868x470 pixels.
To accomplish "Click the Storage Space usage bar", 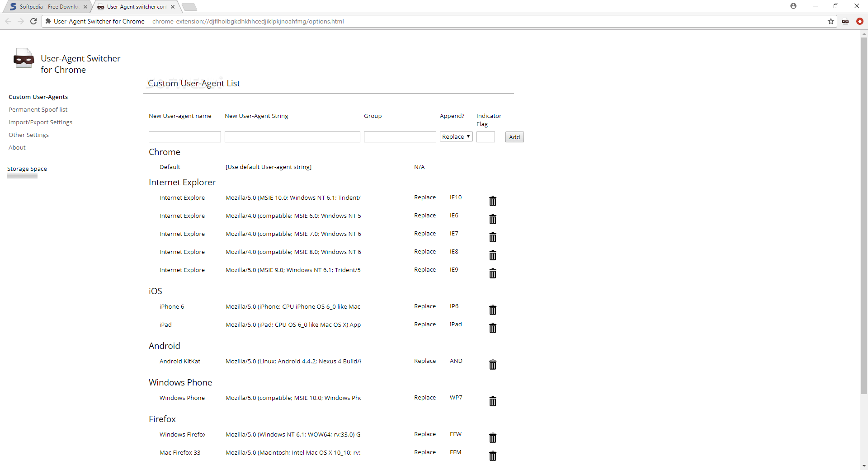I will point(23,176).
